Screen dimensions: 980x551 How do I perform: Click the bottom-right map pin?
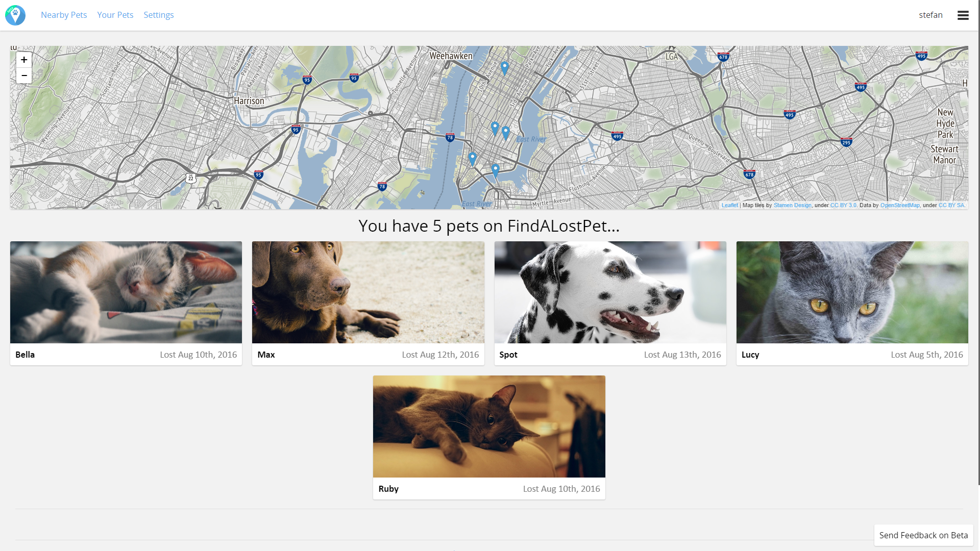[x=495, y=169]
